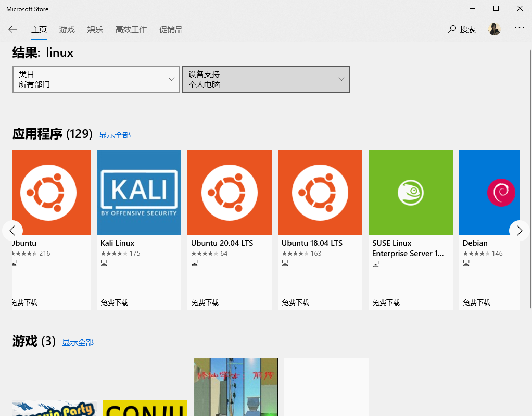Open the Ubuntu 18.04 LTS title text
Screen dimensions: 532x416
point(312,243)
